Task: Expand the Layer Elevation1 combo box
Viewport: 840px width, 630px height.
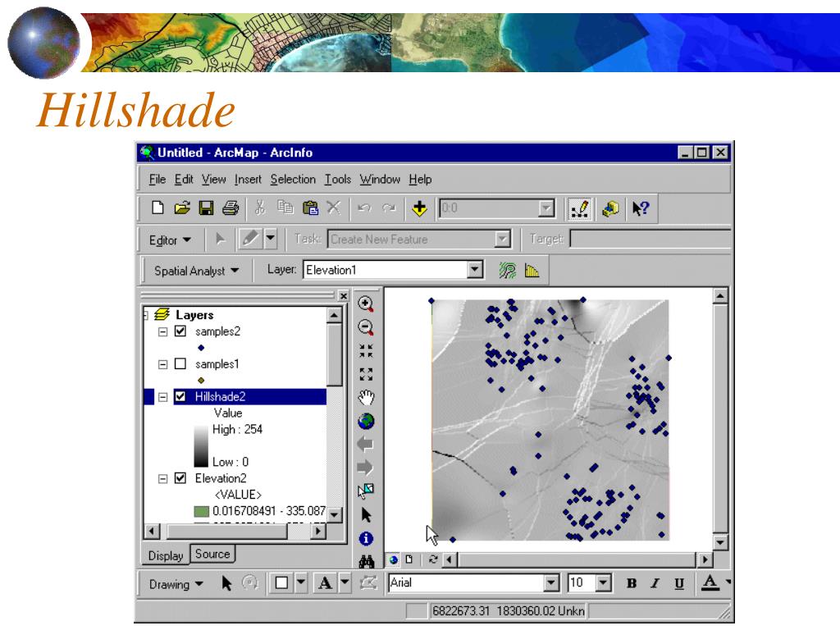Action: coord(475,269)
